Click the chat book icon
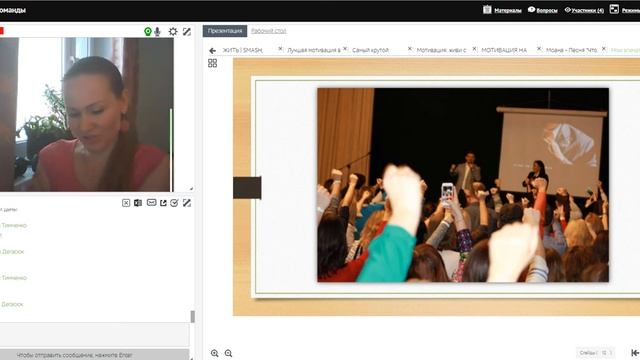The width and height of the screenshot is (640, 360). click(x=138, y=203)
